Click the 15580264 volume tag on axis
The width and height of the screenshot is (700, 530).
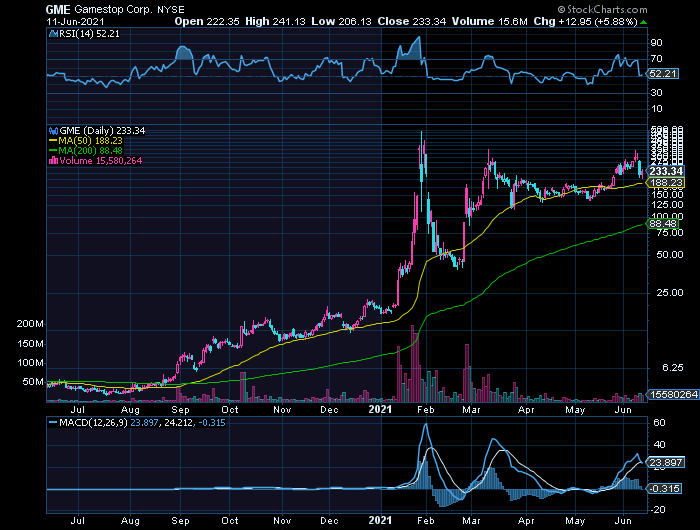coord(673,394)
